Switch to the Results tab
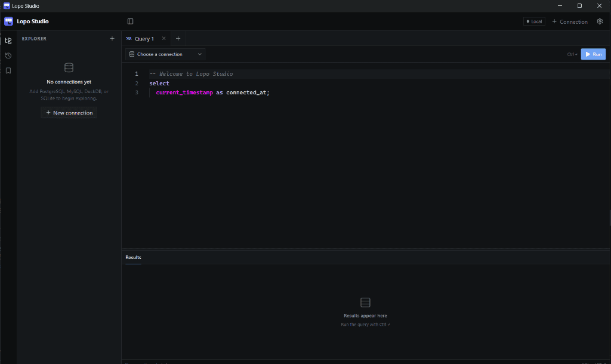Viewport: 611px width, 364px height. click(x=133, y=257)
